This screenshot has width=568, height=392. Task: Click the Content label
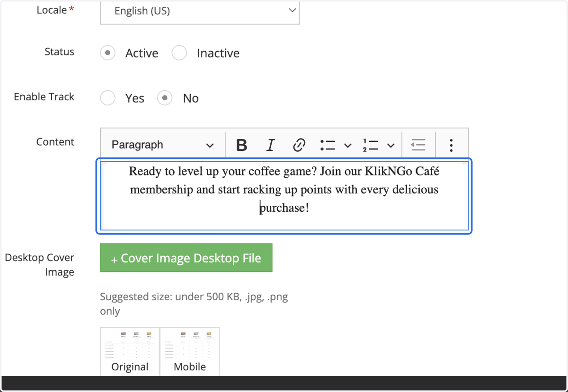click(x=55, y=142)
